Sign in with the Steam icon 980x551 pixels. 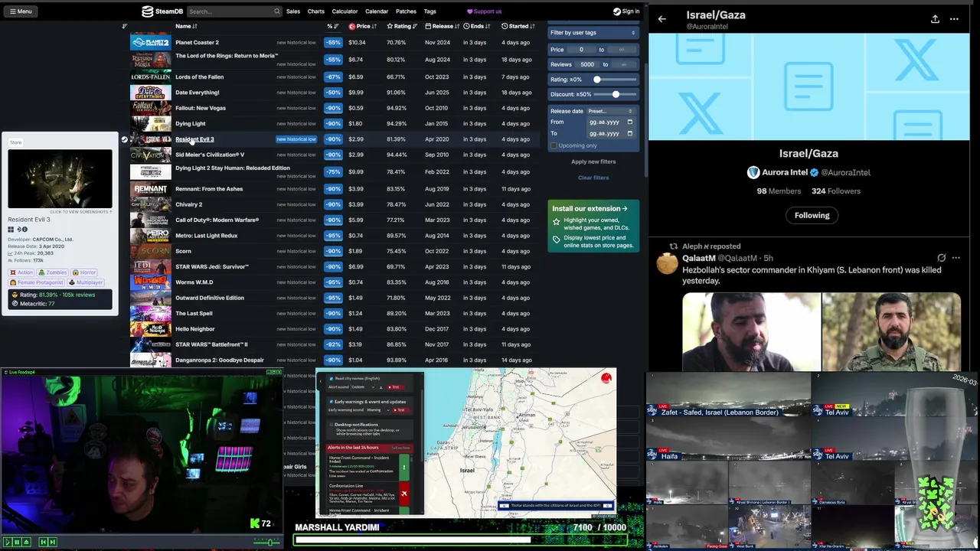tap(626, 11)
